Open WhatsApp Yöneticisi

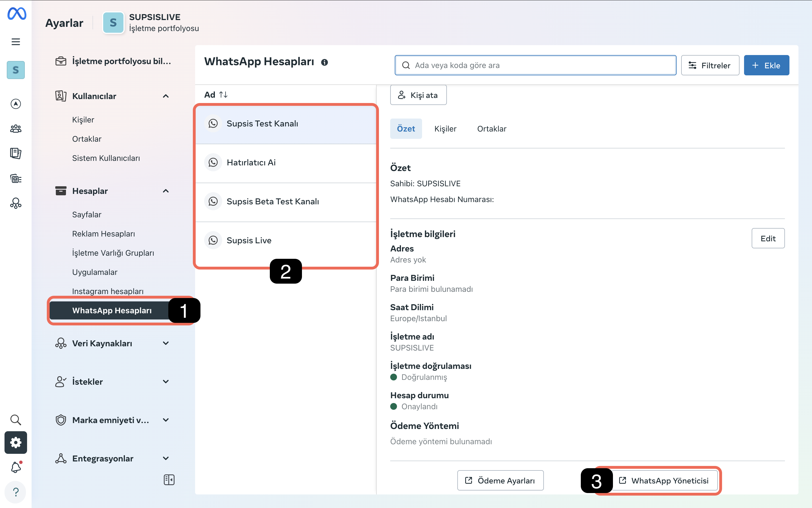coord(664,480)
